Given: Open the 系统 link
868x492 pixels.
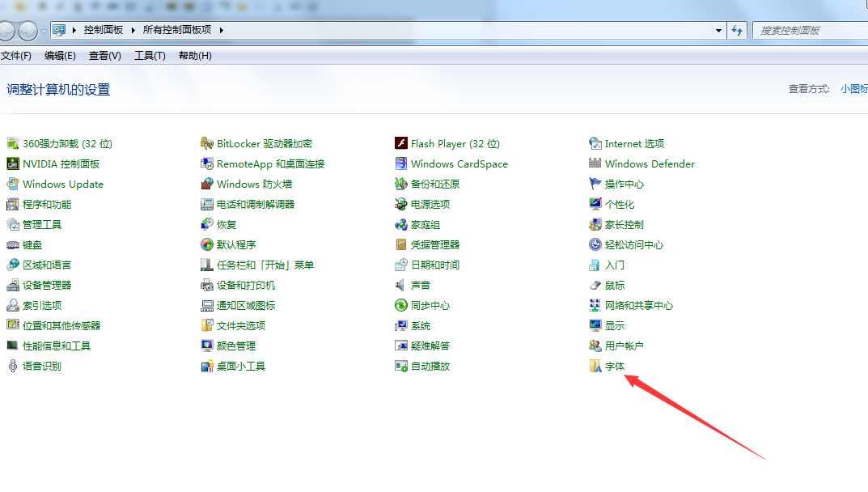Looking at the screenshot, I should [x=421, y=326].
